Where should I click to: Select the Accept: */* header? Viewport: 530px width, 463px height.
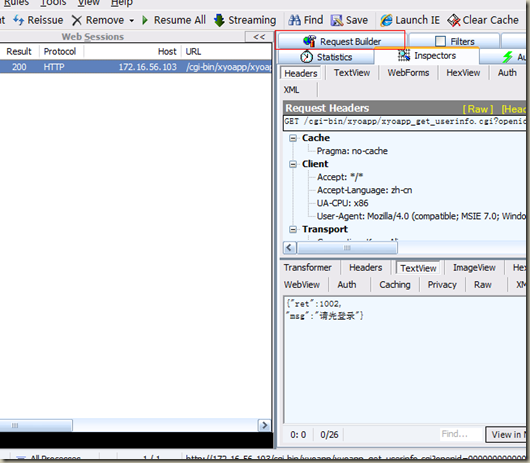pos(340,177)
